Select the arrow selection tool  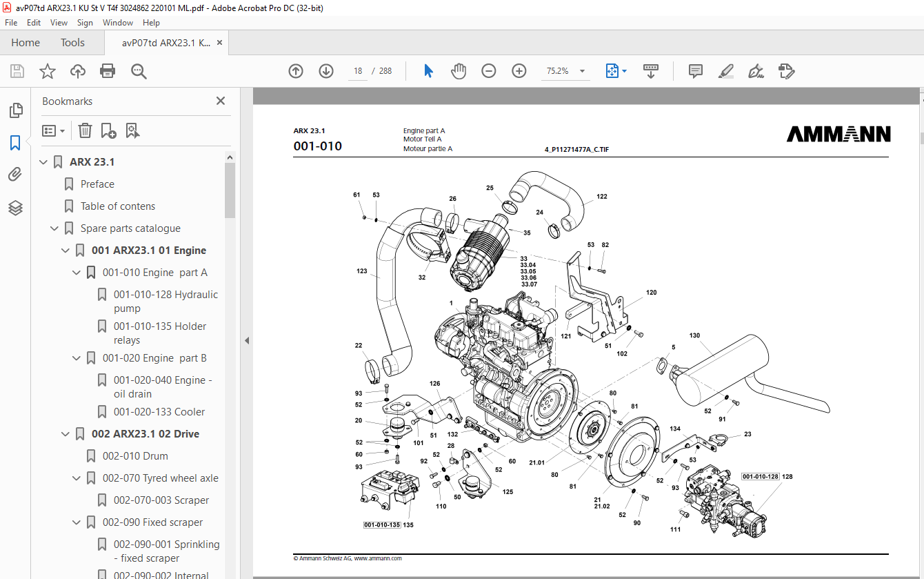[x=428, y=71]
